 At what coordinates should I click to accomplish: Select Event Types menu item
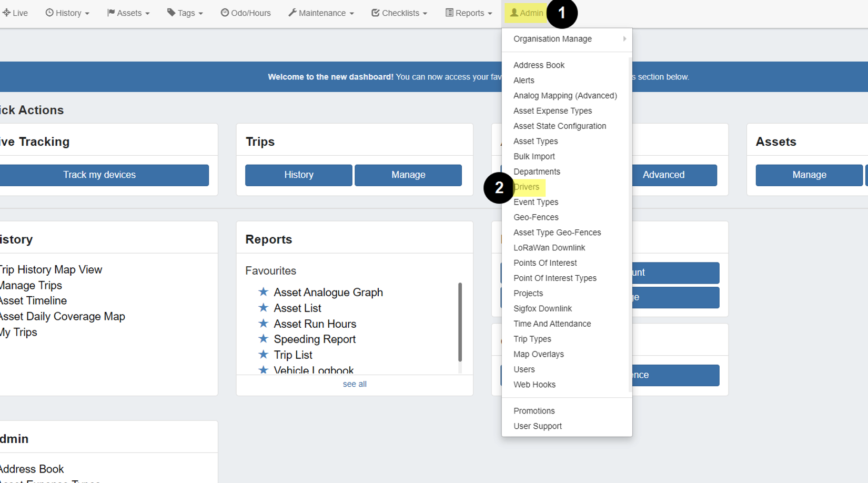536,202
